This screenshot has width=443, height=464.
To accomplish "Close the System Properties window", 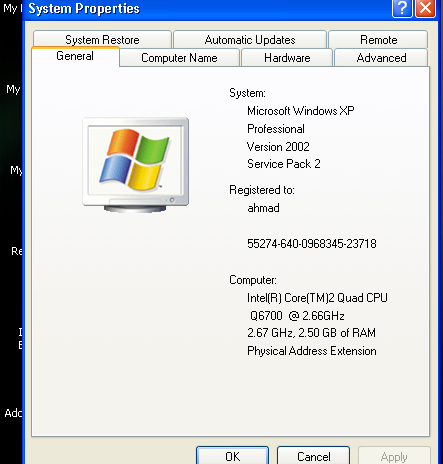I will pyautogui.click(x=425, y=8).
